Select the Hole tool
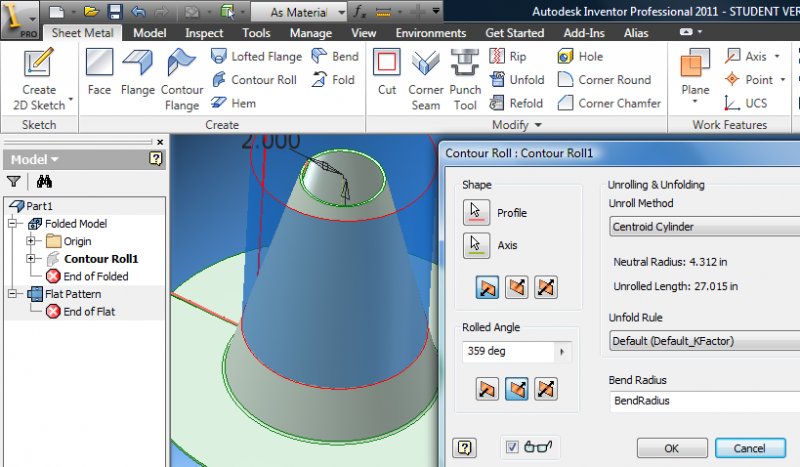The image size is (800, 467). click(580, 56)
